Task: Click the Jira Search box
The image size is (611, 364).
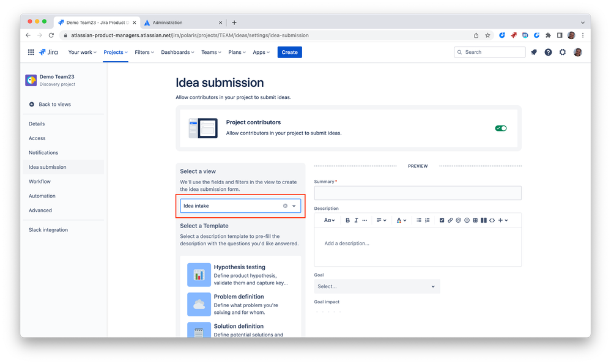Action: tap(489, 52)
